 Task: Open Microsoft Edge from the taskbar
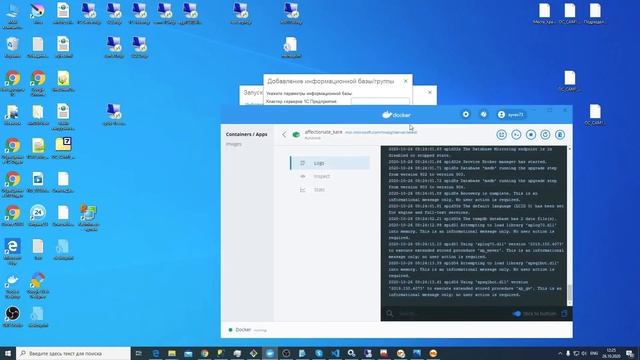pos(156,353)
